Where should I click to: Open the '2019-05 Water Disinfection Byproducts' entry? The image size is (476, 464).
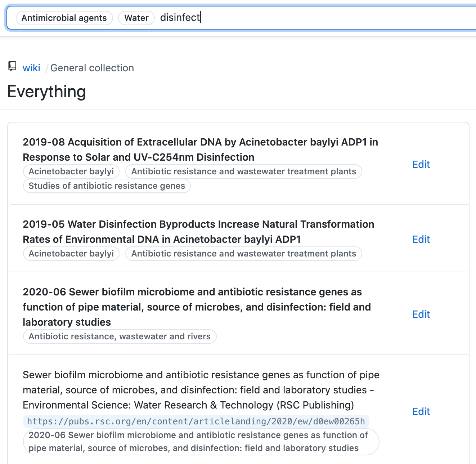point(198,232)
